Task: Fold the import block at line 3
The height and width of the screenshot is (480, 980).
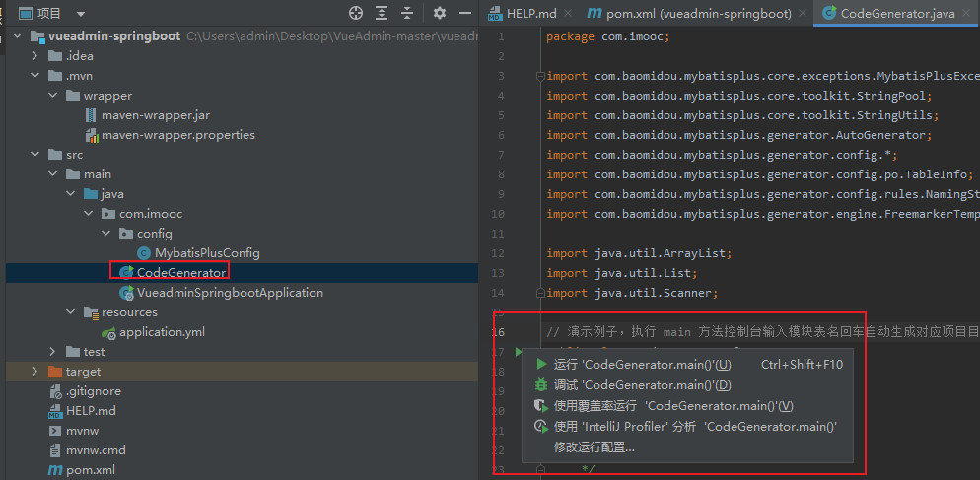Action: click(540, 76)
